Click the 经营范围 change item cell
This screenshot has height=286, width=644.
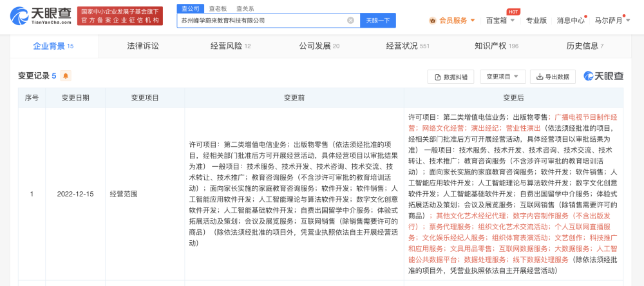pos(144,194)
